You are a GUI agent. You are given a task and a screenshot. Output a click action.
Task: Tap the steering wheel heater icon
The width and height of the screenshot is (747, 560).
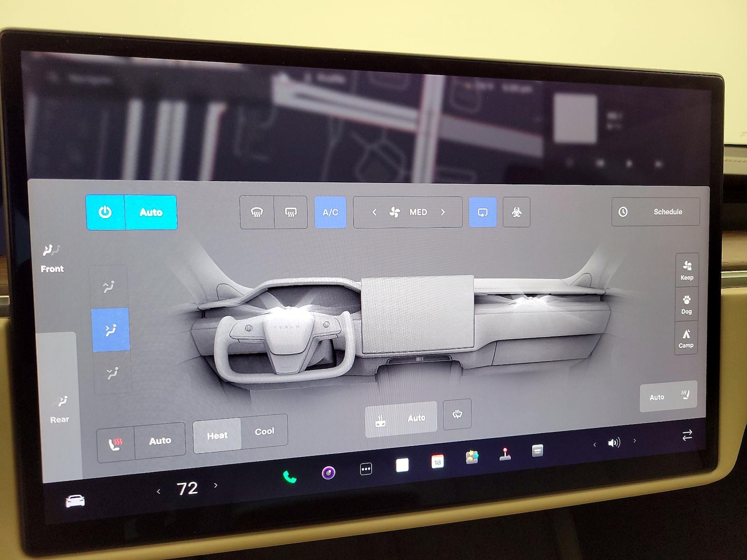(457, 414)
